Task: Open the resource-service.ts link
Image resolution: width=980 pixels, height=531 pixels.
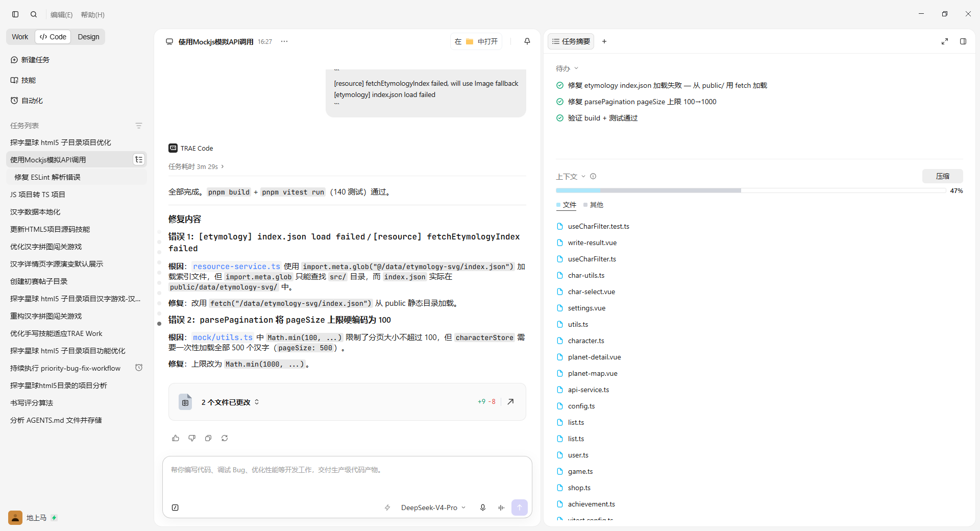Action: [x=236, y=267]
